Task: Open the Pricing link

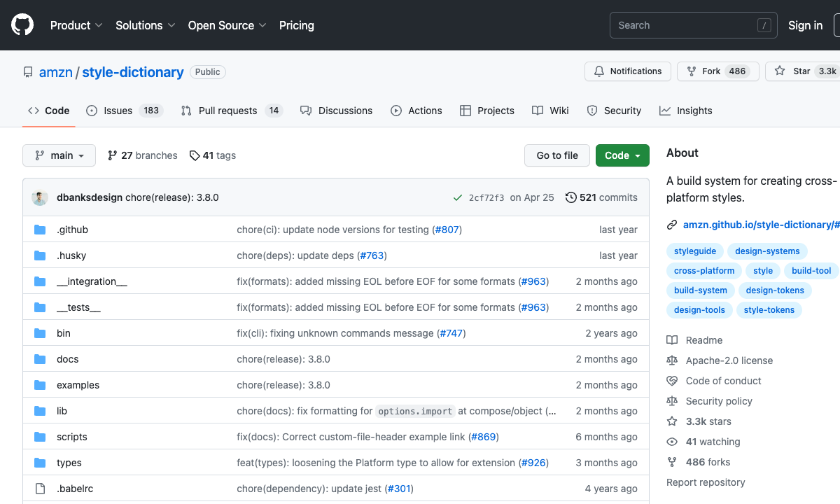Action: point(296,25)
